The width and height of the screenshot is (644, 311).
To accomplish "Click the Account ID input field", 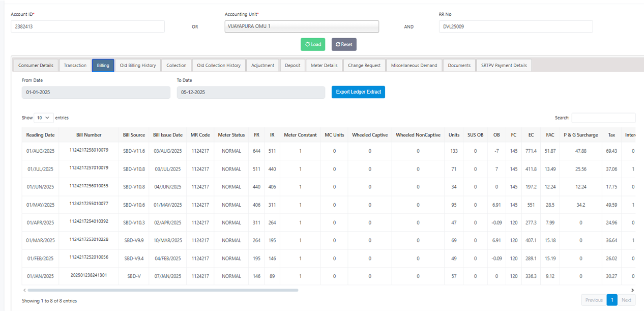I will pyautogui.click(x=87, y=26).
